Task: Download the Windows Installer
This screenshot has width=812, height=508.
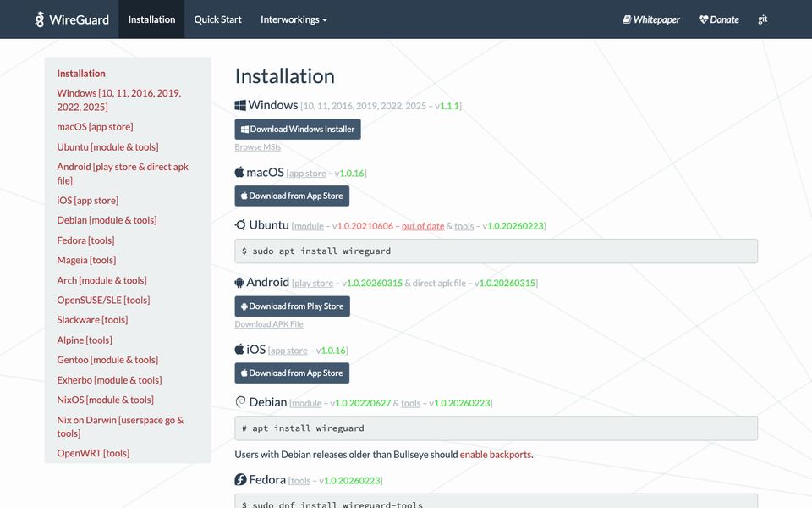Action: point(298,129)
